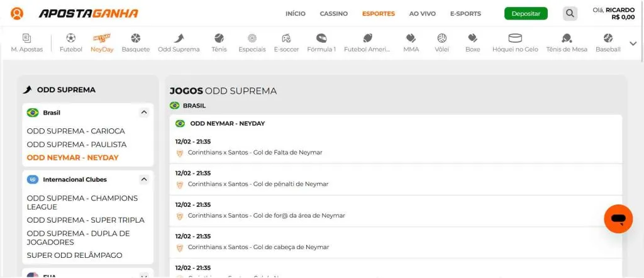The height and width of the screenshot is (278, 644).
Task: Open Gol de Falta de Neymar match
Action: pyautogui.click(x=255, y=152)
